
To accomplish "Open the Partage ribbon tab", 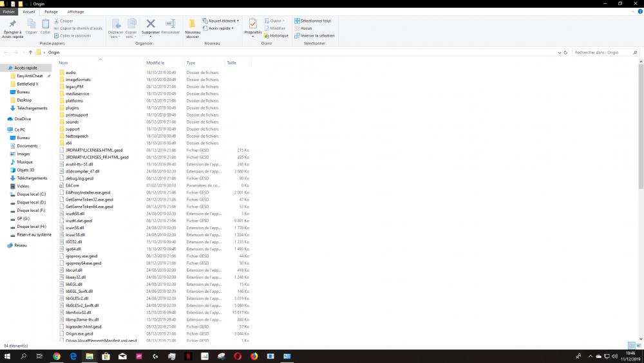I will click(x=51, y=12).
